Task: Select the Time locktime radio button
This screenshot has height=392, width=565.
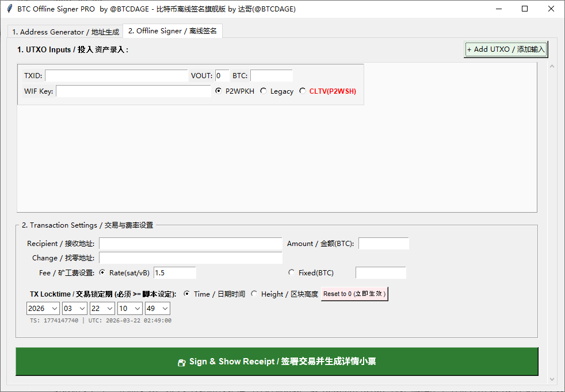Action: click(187, 294)
